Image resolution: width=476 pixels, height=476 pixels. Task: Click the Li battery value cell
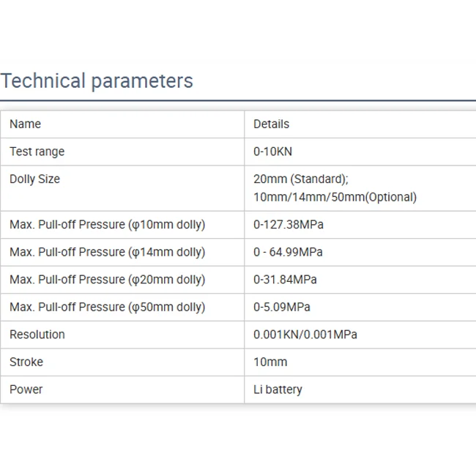point(278,390)
